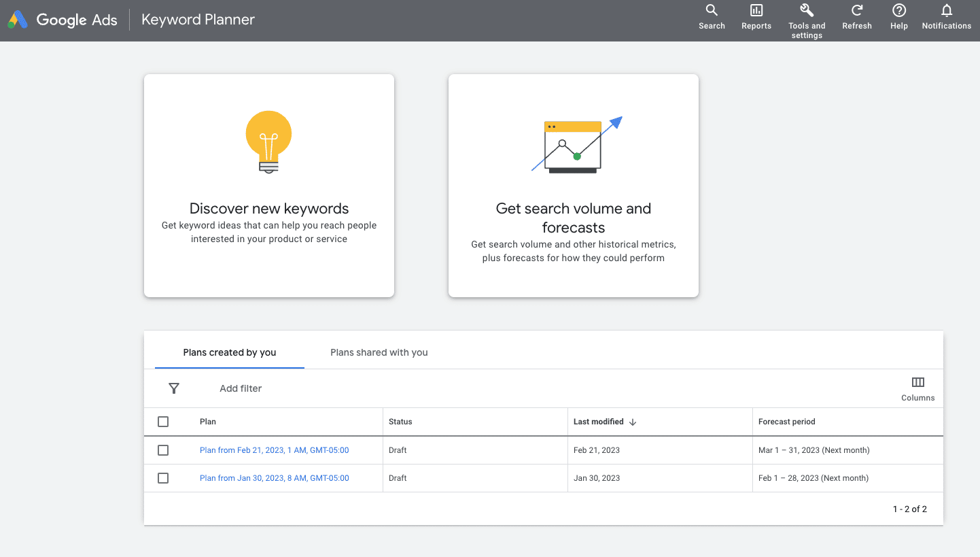Click Draft status of Feb 21 plan
The height and width of the screenshot is (557, 980).
coord(398,450)
